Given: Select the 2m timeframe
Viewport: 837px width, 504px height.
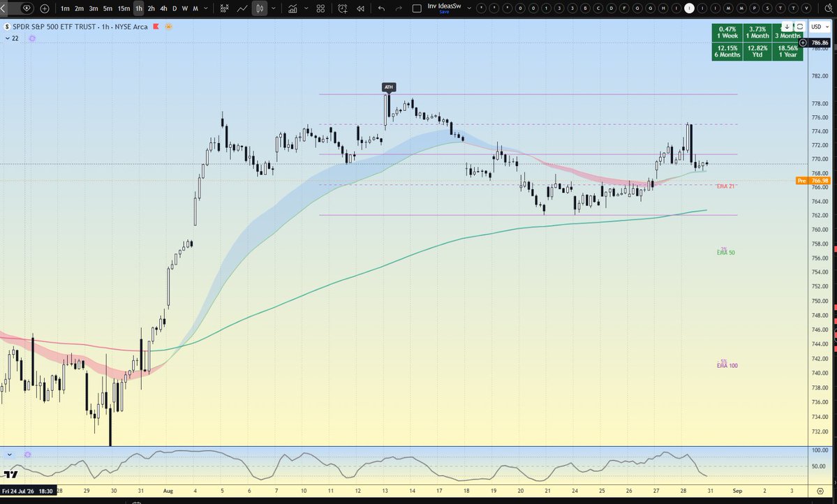Looking at the screenshot, I should (79, 8).
